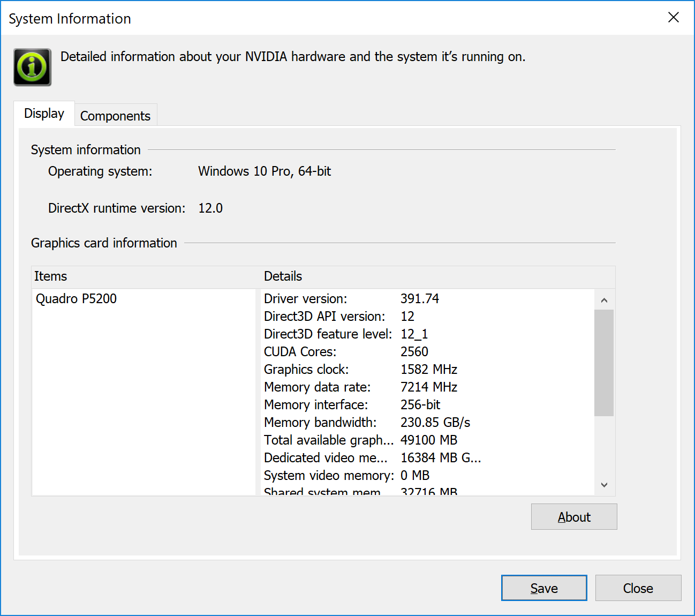Screen dimensions: 695x616
Task: Click the details list scrollbar thumb
Action: click(604, 363)
